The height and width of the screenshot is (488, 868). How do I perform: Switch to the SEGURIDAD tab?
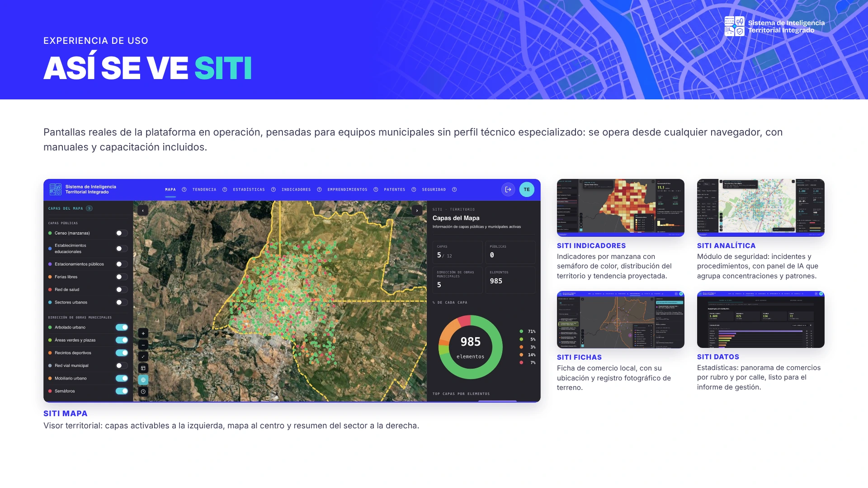coord(434,190)
